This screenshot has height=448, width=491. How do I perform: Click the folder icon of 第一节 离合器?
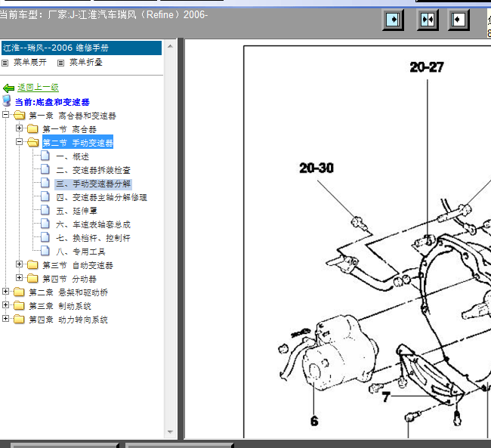coord(32,128)
